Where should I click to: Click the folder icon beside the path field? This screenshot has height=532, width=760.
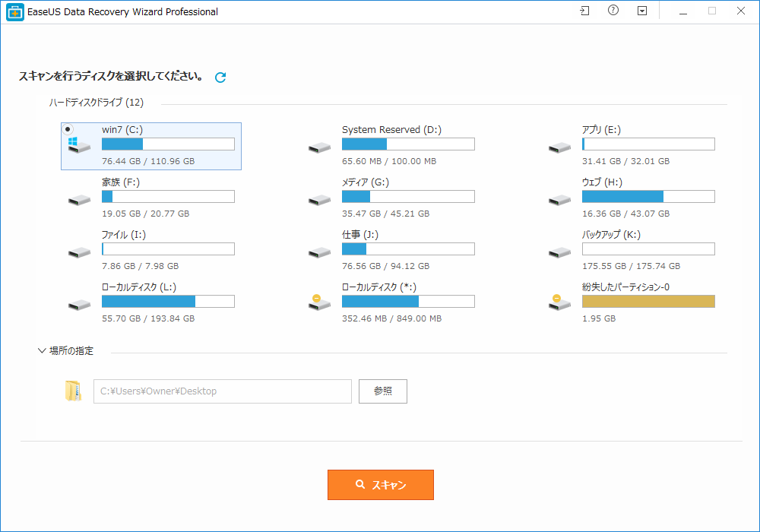[x=73, y=391]
